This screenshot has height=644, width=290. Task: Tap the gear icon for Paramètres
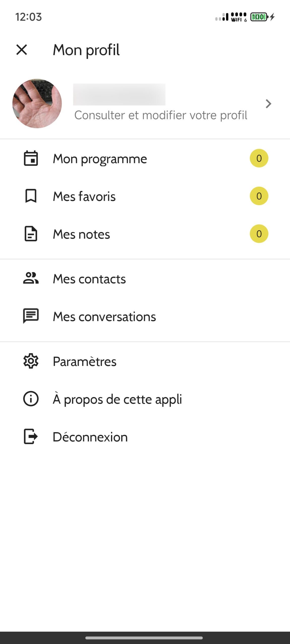[x=31, y=361]
